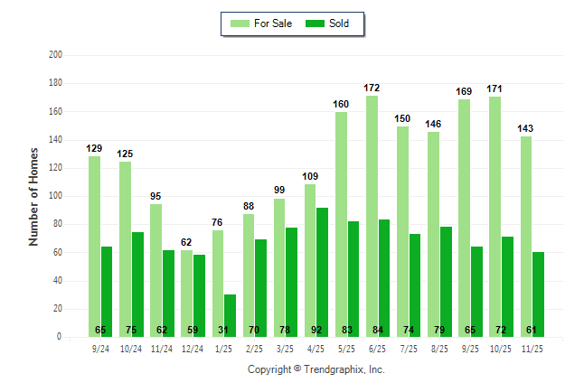
Task: Click the light green For Sale legend swatch
Action: tap(240, 23)
